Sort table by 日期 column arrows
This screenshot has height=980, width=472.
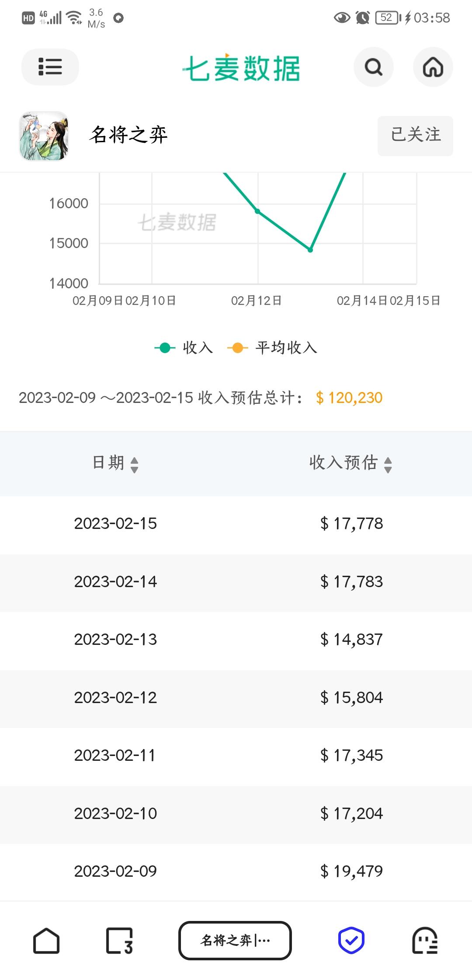coord(135,465)
